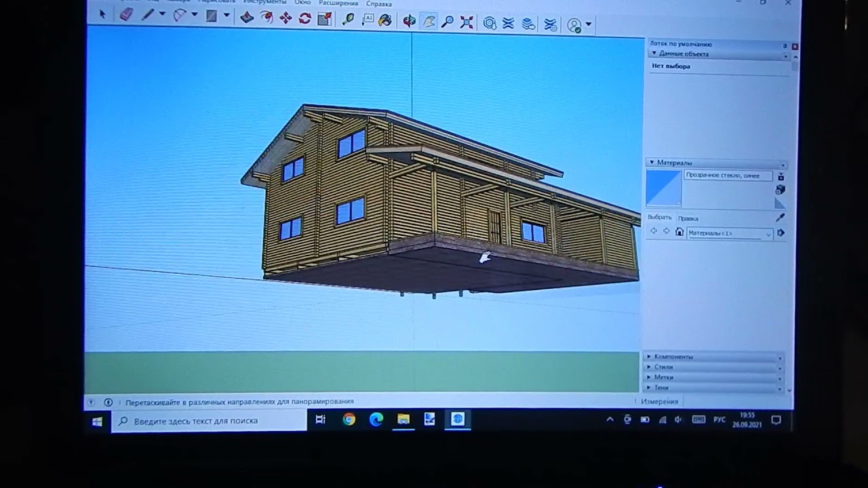Open Microsoft Edge from the taskbar
The image size is (868, 488).
click(x=376, y=420)
